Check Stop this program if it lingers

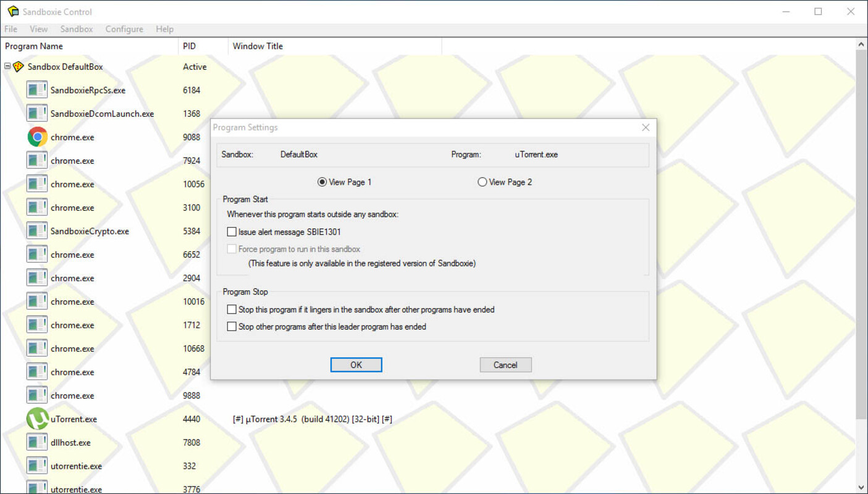pos(232,309)
